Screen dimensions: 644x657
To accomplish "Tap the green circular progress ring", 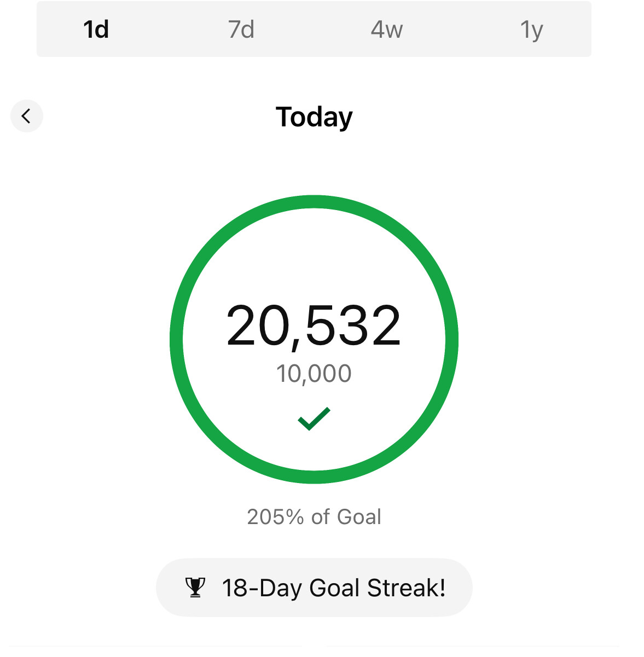I will click(314, 339).
